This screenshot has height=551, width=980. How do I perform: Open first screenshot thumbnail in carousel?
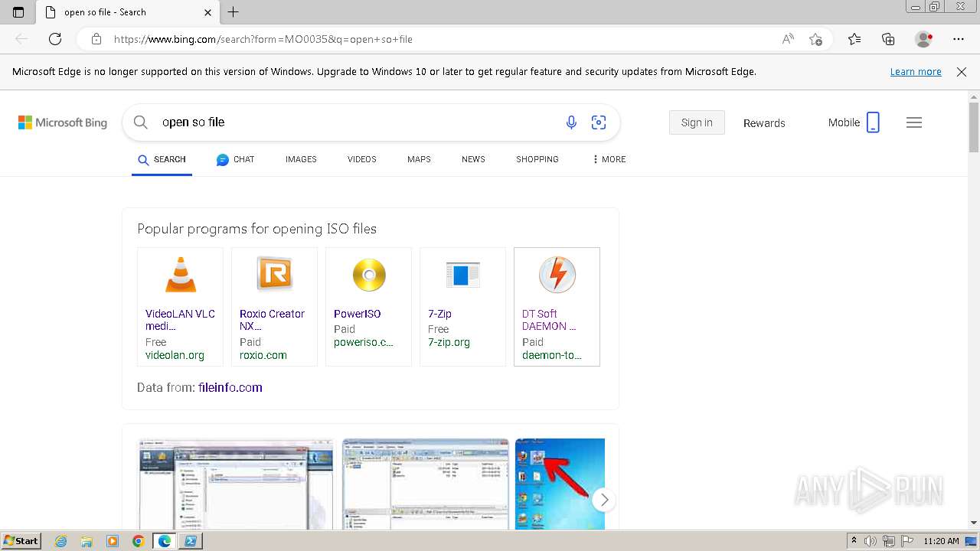[x=236, y=484]
